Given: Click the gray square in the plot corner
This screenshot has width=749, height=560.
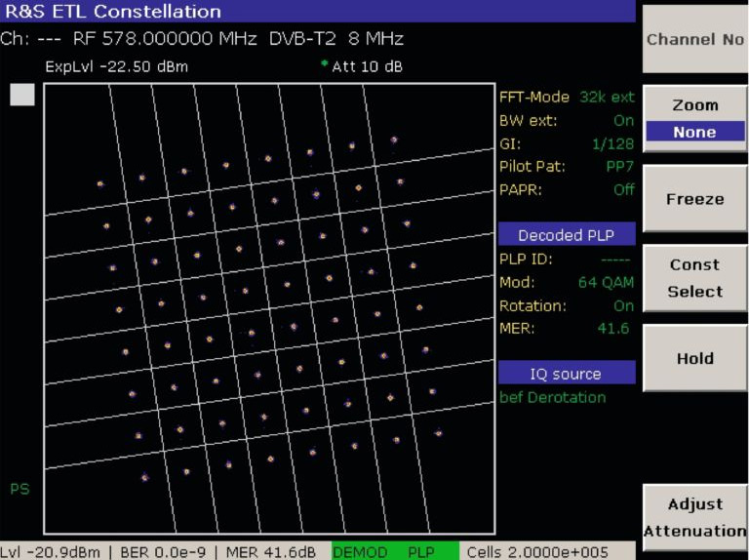Looking at the screenshot, I should [22, 95].
